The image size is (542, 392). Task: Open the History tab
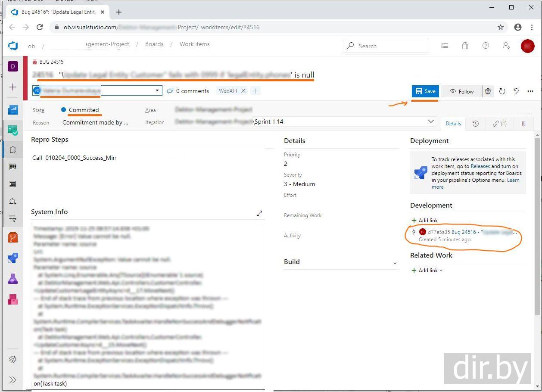coord(476,124)
